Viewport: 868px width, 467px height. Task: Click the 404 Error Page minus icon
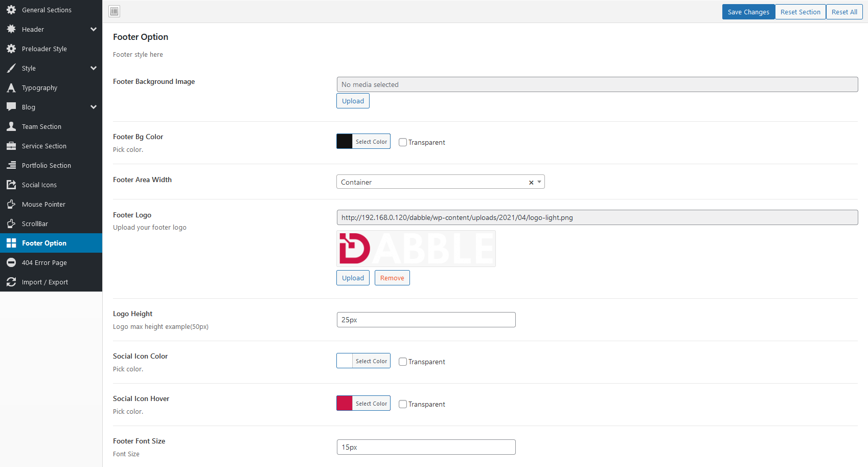(x=11, y=262)
